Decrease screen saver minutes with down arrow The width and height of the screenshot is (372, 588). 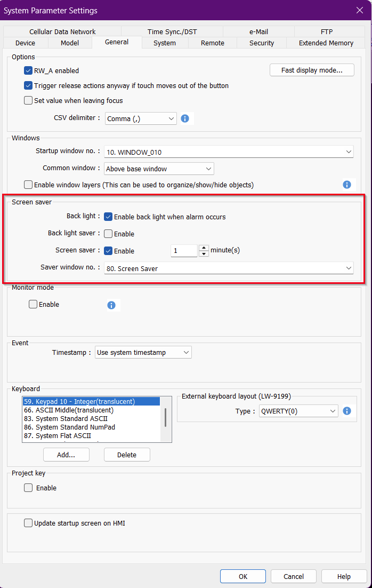click(x=204, y=254)
